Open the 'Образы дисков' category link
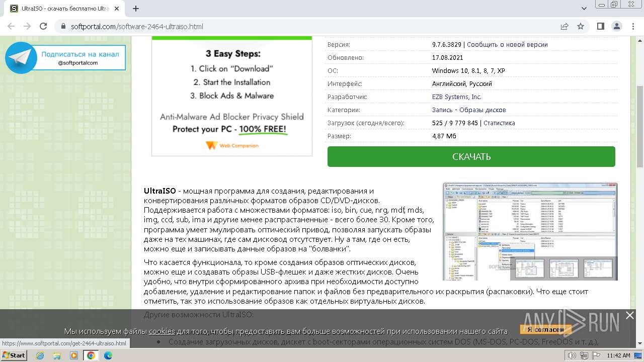Viewport: 644px width, 362px height. tap(482, 110)
